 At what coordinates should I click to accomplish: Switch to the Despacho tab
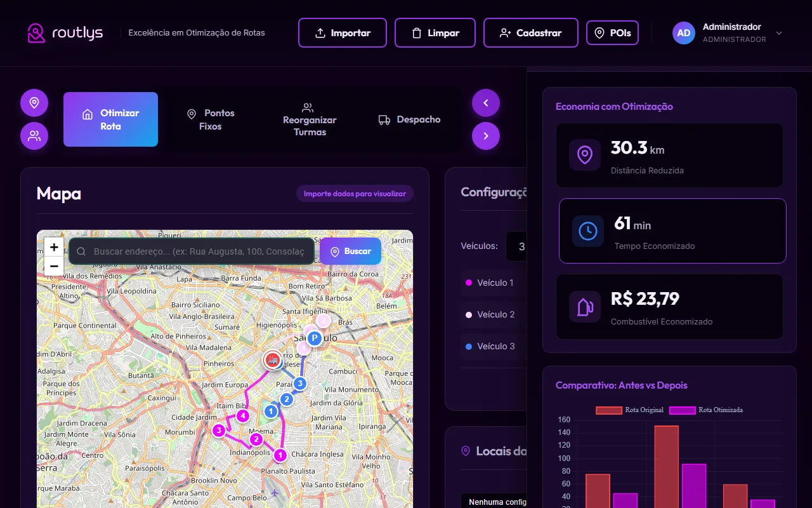coord(409,119)
